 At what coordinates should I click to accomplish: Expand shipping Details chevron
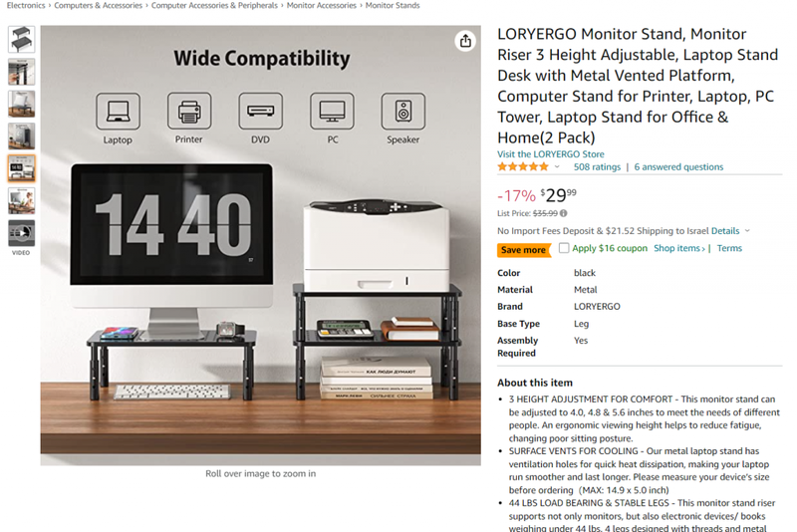(x=747, y=231)
